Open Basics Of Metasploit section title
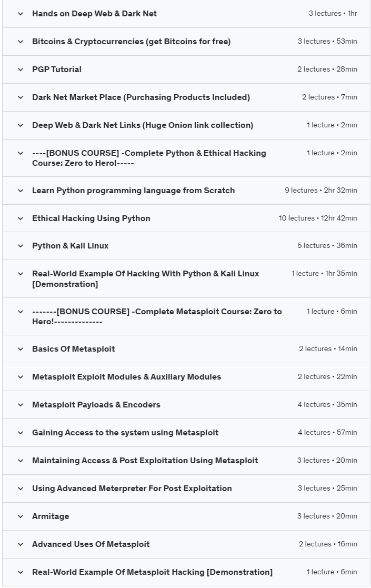The image size is (371, 588). pos(74,349)
